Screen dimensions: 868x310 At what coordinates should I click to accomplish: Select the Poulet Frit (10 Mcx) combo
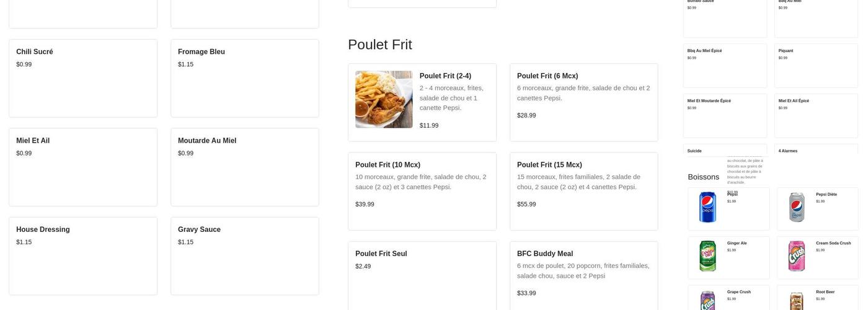[422, 191]
